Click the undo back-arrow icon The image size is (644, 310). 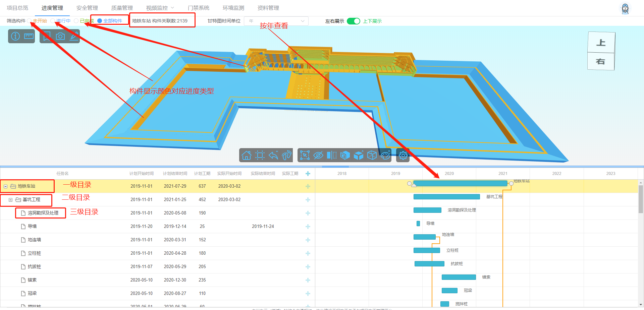pyautogui.click(x=273, y=155)
